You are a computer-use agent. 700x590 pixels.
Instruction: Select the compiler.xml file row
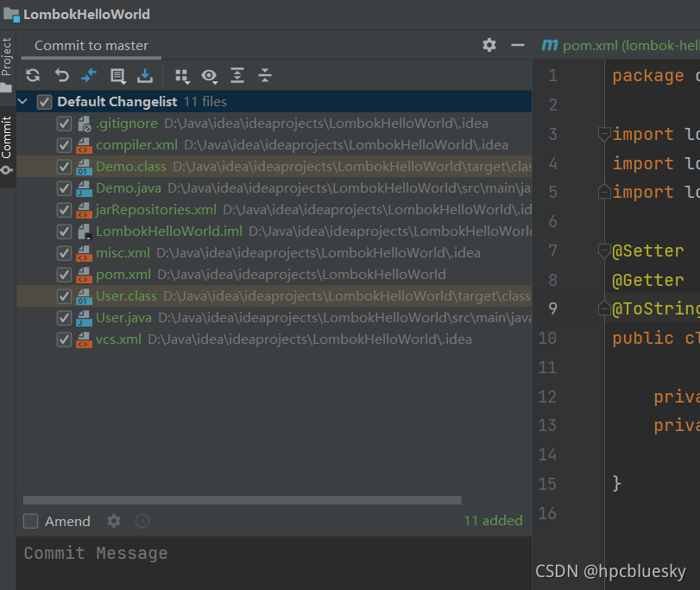click(274, 145)
